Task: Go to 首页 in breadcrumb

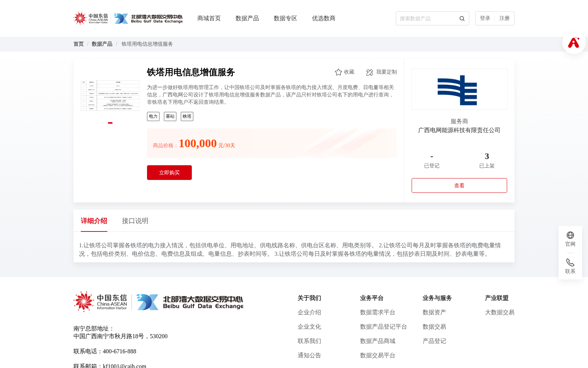Action: click(x=79, y=44)
